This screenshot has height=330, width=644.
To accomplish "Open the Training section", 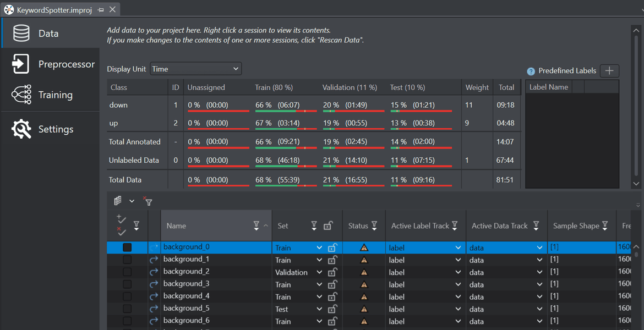I will click(x=50, y=95).
